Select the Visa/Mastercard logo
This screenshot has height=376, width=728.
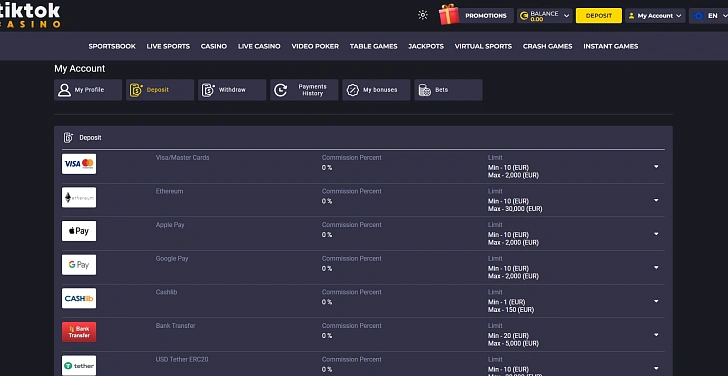[79, 164]
